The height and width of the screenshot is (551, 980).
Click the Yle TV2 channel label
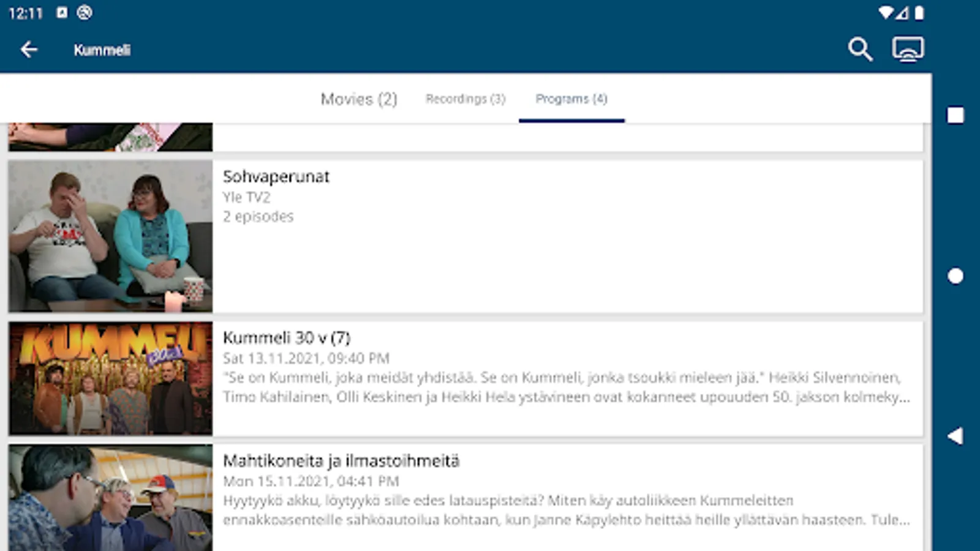246,197
